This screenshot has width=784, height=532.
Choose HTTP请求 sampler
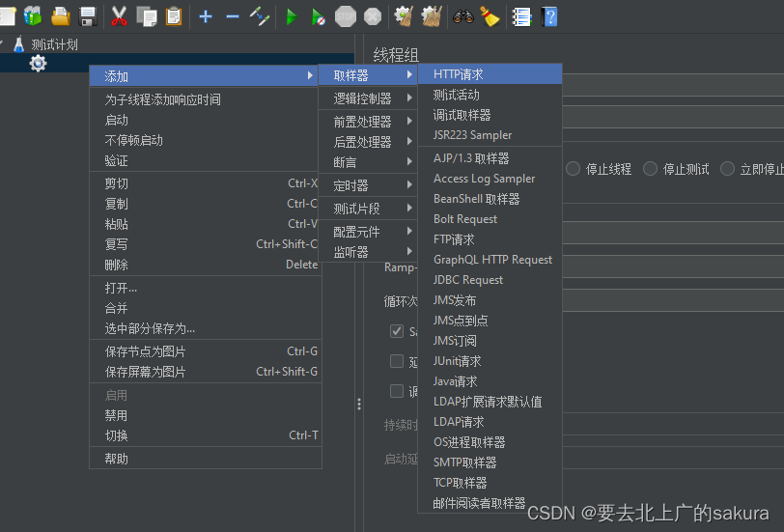490,74
